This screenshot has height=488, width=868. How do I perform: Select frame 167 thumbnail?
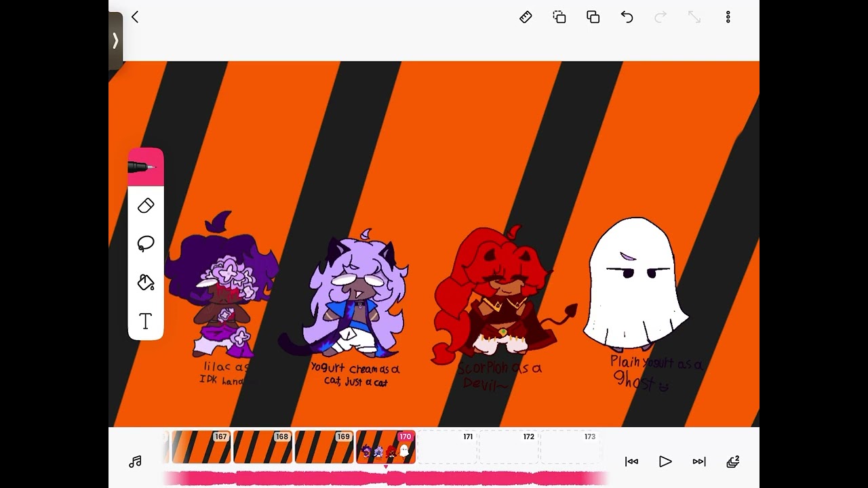point(201,447)
